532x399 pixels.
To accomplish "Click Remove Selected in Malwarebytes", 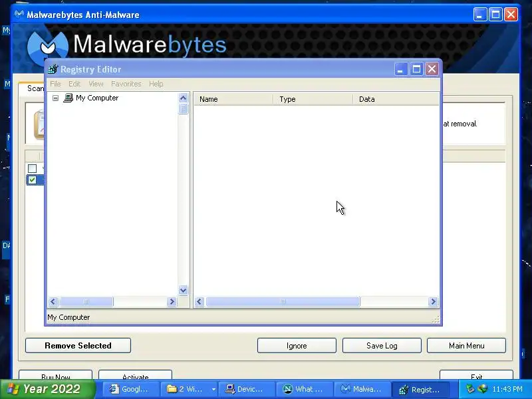I will point(78,346).
